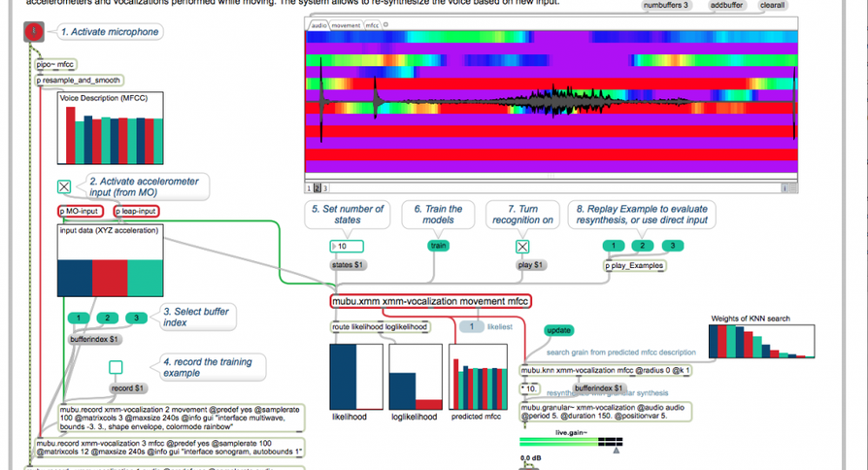Click the play $1 message

pos(530,265)
